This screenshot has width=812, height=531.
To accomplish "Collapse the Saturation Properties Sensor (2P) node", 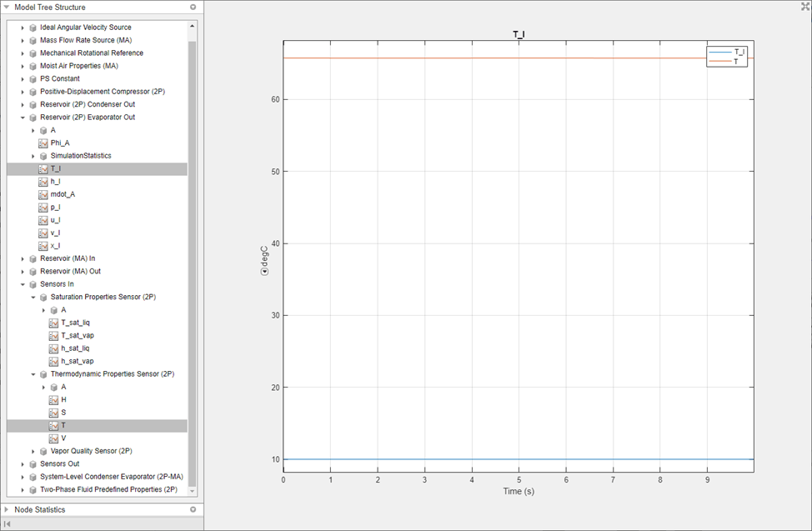I will click(33, 298).
